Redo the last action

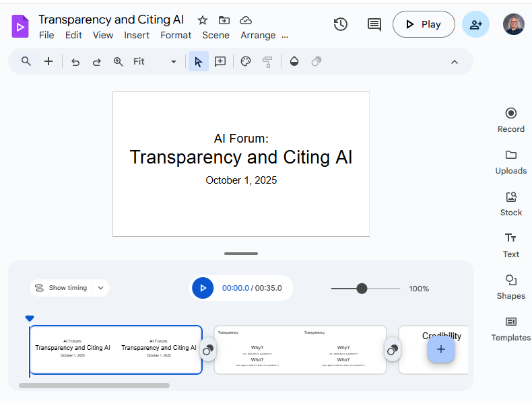click(97, 62)
